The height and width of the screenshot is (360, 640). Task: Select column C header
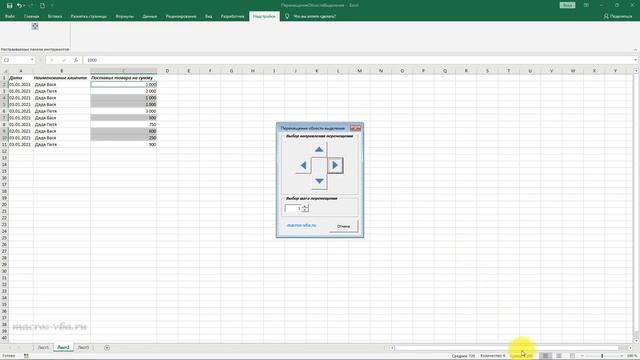[124, 71]
